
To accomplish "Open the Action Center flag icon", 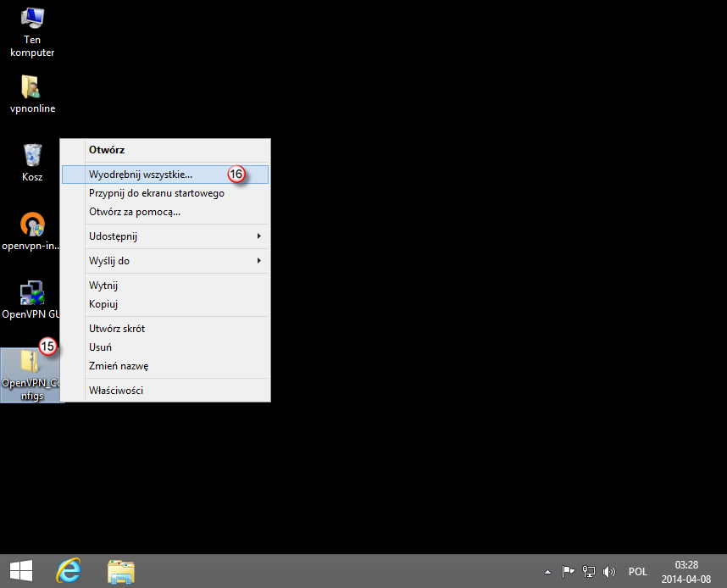I will tap(569, 572).
